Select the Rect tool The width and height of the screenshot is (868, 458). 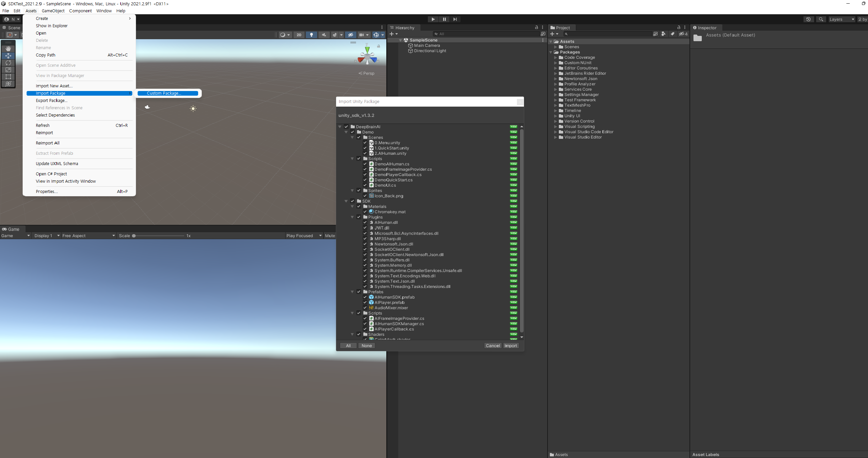pyautogui.click(x=8, y=77)
